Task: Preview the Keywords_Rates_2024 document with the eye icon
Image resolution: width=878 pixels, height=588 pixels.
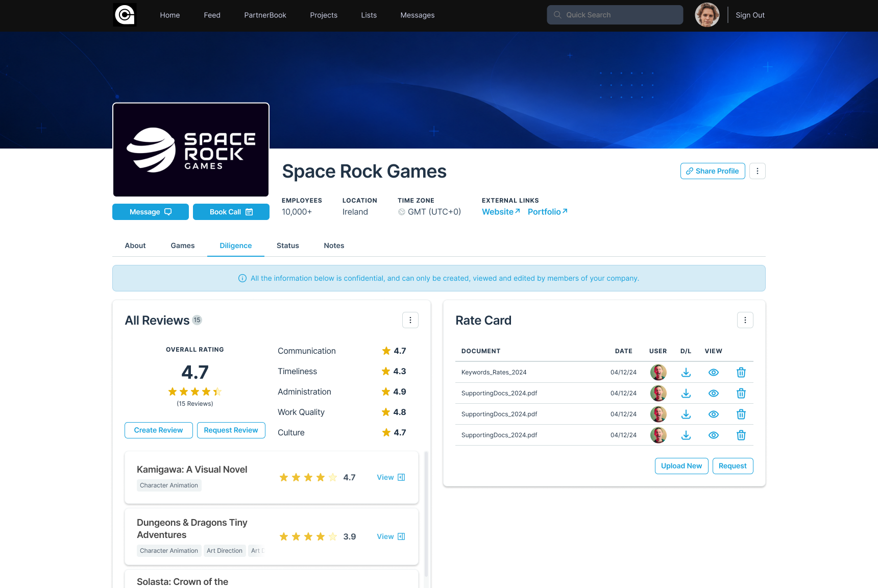Action: 714,373
